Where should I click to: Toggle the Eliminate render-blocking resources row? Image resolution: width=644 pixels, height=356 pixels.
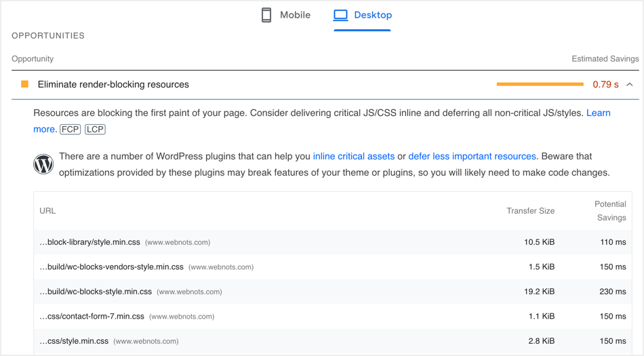[113, 85]
